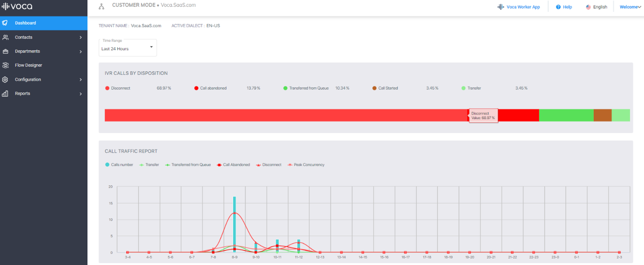This screenshot has width=644, height=265.
Task: Click the Configuration gear icon
Action: pos(5,80)
